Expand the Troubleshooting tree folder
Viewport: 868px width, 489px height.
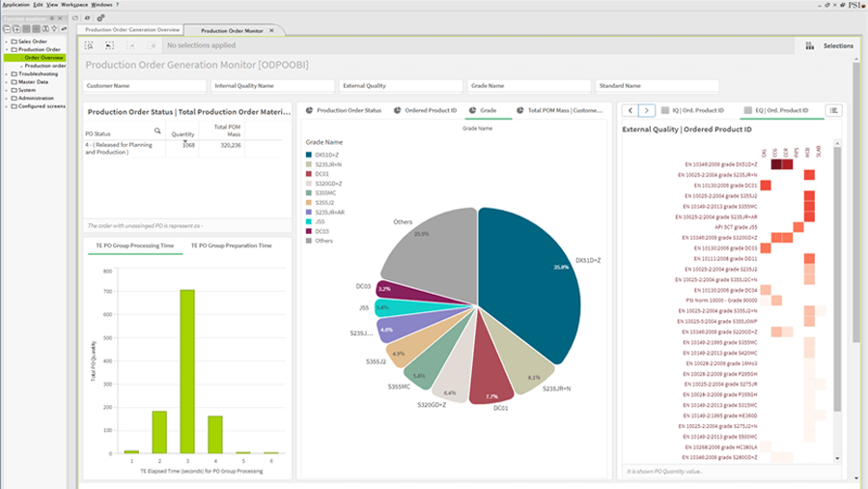(5, 73)
